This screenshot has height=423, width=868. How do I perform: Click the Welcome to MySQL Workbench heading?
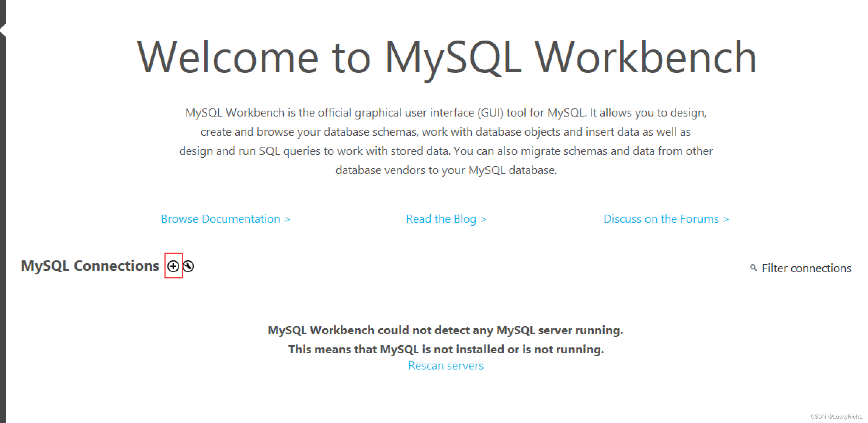(x=446, y=58)
